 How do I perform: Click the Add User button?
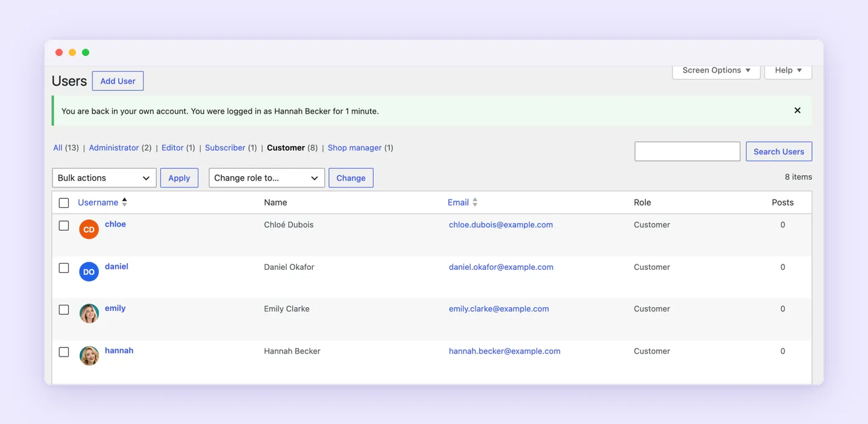pos(118,81)
